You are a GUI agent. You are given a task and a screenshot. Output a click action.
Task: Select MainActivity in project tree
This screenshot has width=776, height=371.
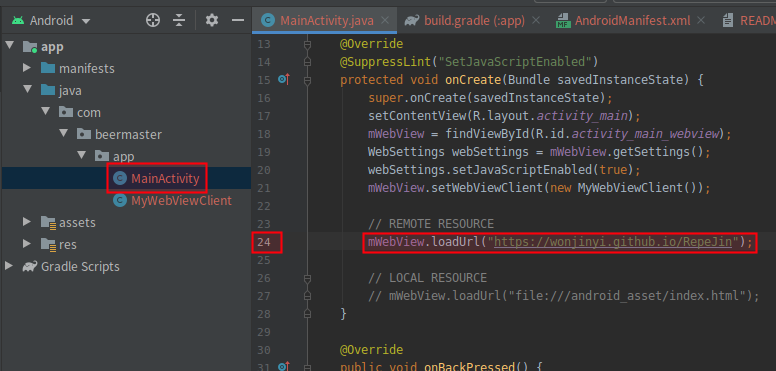126,178
